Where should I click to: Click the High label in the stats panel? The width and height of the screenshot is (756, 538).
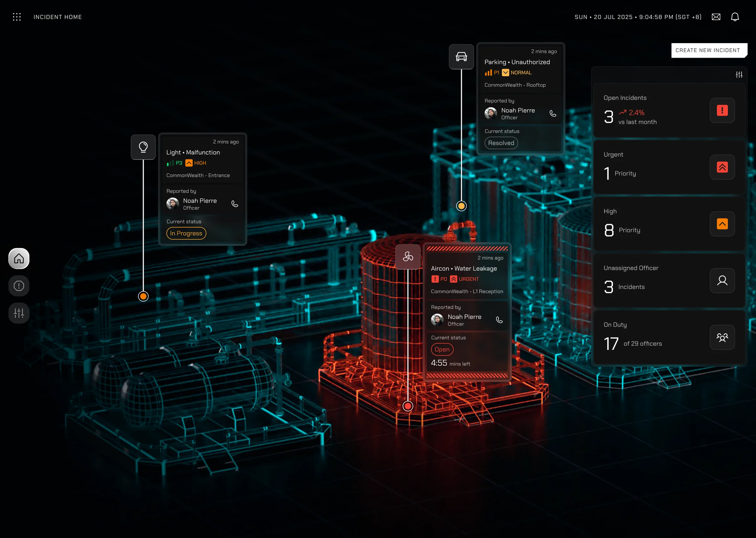pos(610,211)
